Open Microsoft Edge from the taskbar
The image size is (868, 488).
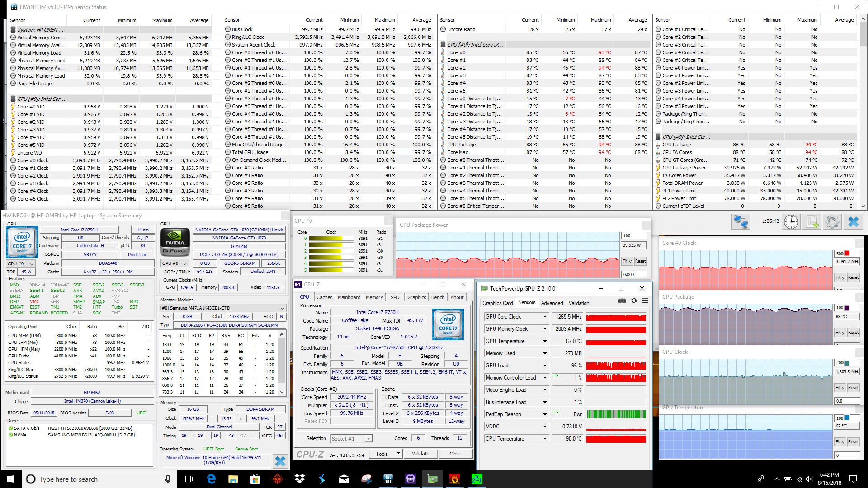click(x=211, y=479)
